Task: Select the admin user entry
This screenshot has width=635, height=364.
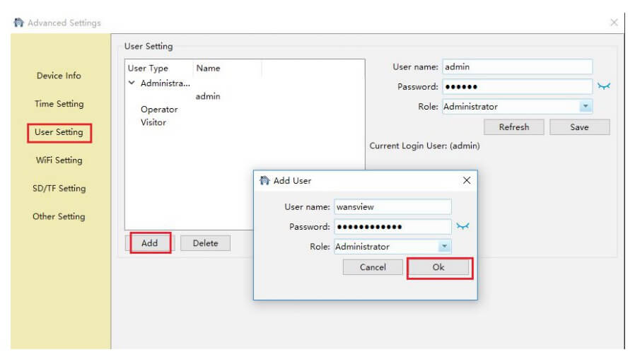Action: [208, 96]
